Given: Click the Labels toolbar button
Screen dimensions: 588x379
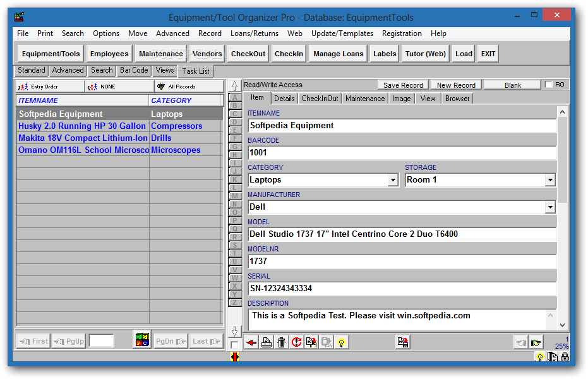Looking at the screenshot, I should click(385, 54).
